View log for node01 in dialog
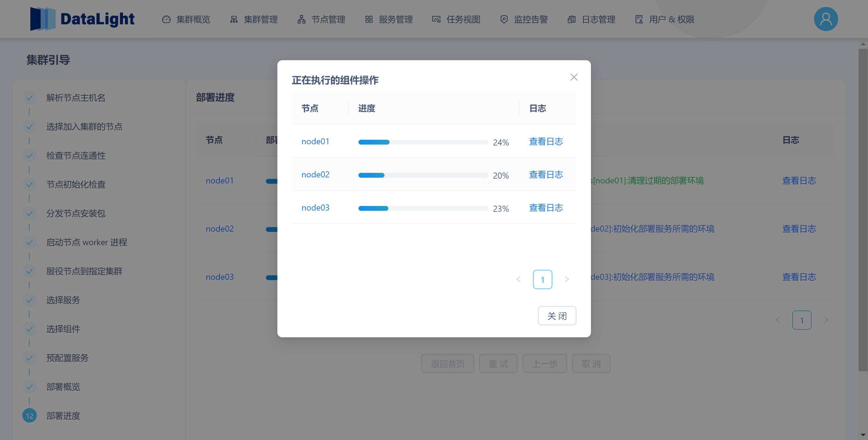The height and width of the screenshot is (440, 868). click(x=546, y=141)
